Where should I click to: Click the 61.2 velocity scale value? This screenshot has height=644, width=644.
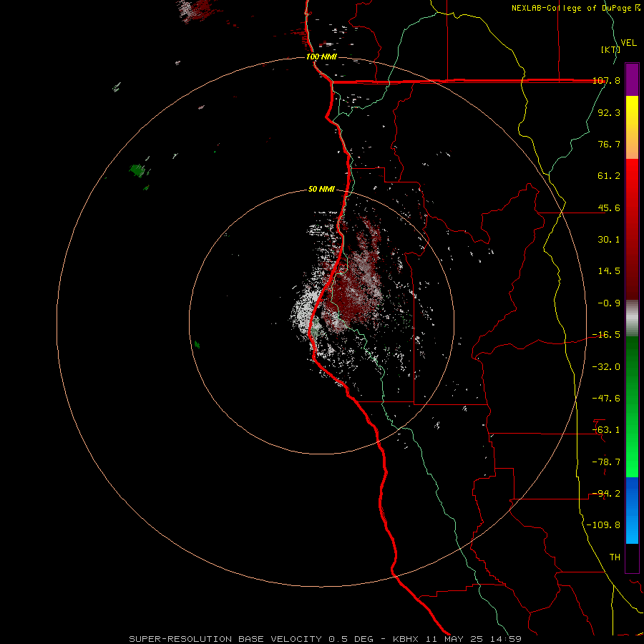[x=609, y=176]
